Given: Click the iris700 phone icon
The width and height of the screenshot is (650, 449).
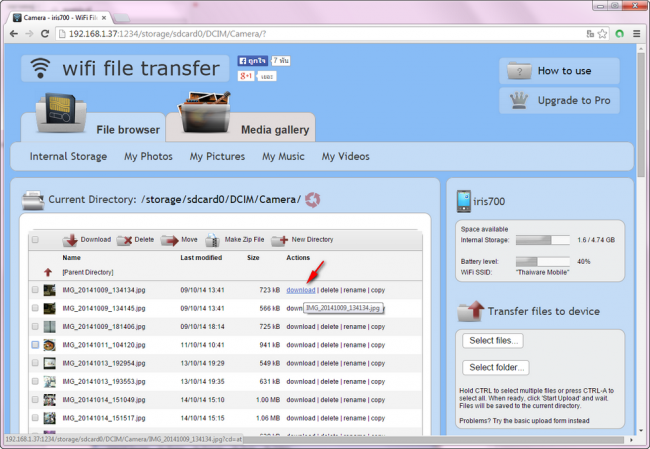Looking at the screenshot, I should click(463, 201).
